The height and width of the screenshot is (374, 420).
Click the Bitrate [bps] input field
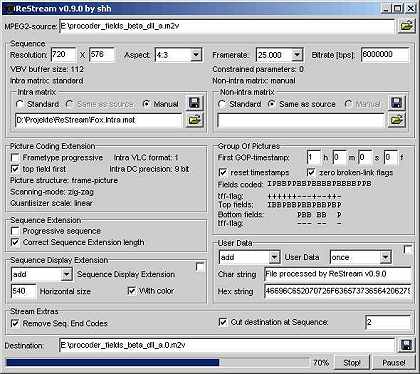click(385, 54)
